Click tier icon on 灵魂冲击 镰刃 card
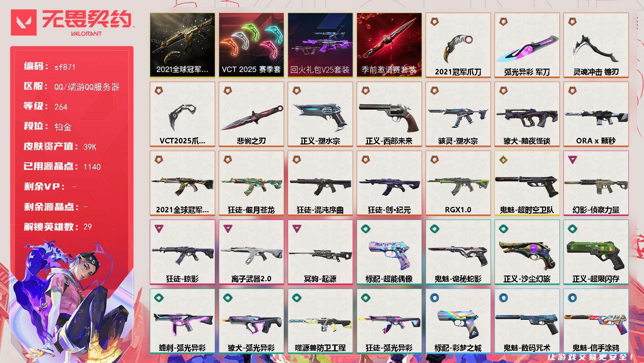The image size is (644, 363). point(572,22)
